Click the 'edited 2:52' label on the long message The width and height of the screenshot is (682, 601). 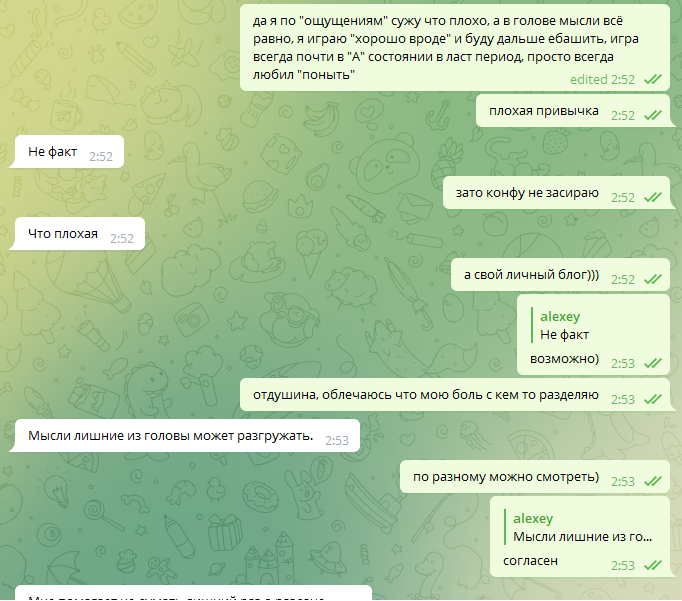[602, 79]
